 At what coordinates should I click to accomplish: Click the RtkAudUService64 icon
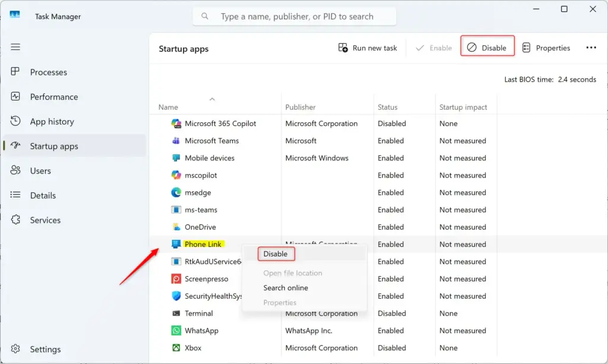[x=176, y=261]
